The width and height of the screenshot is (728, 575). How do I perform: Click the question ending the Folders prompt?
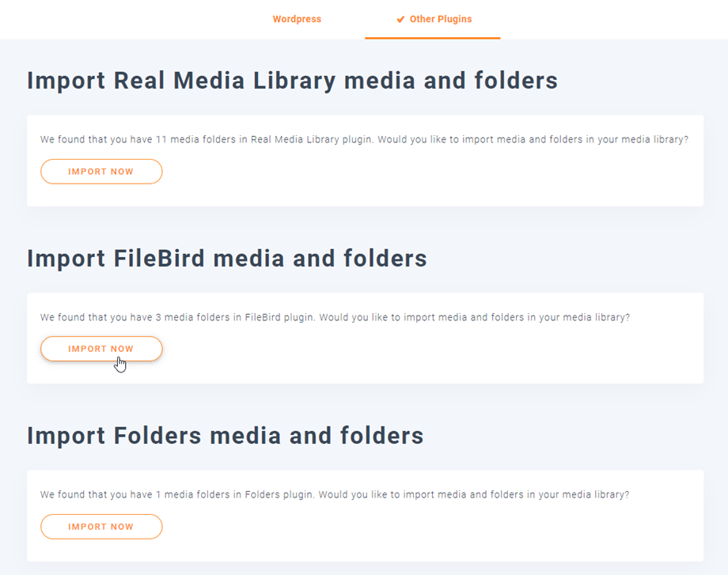(x=473, y=494)
